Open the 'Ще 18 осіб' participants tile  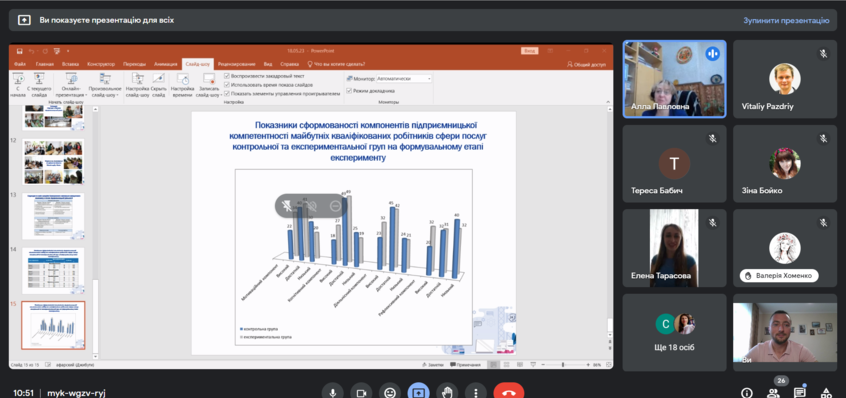point(674,332)
